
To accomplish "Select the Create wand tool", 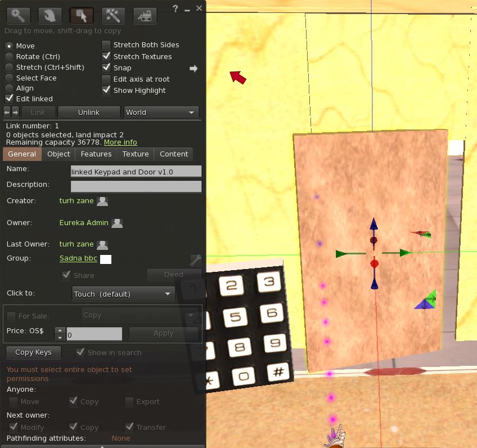I will click(x=113, y=15).
